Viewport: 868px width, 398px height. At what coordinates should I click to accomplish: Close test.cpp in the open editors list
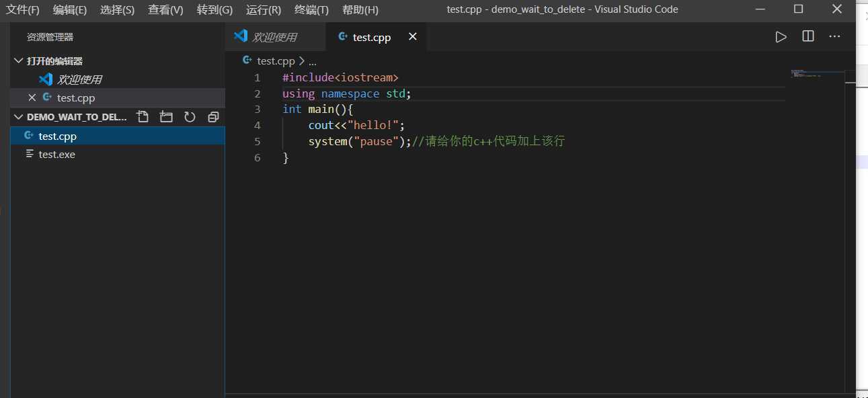point(32,97)
